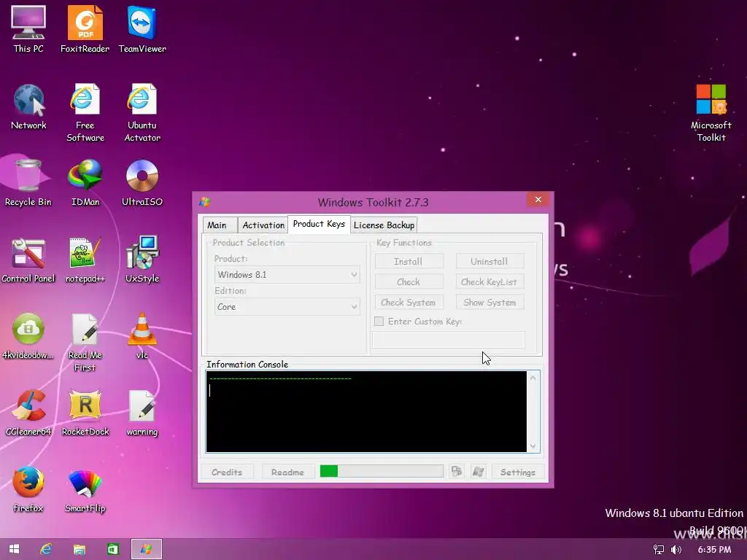Open the 4kvideodownloader desktop shortcut
The height and width of the screenshot is (560, 747).
click(x=28, y=336)
